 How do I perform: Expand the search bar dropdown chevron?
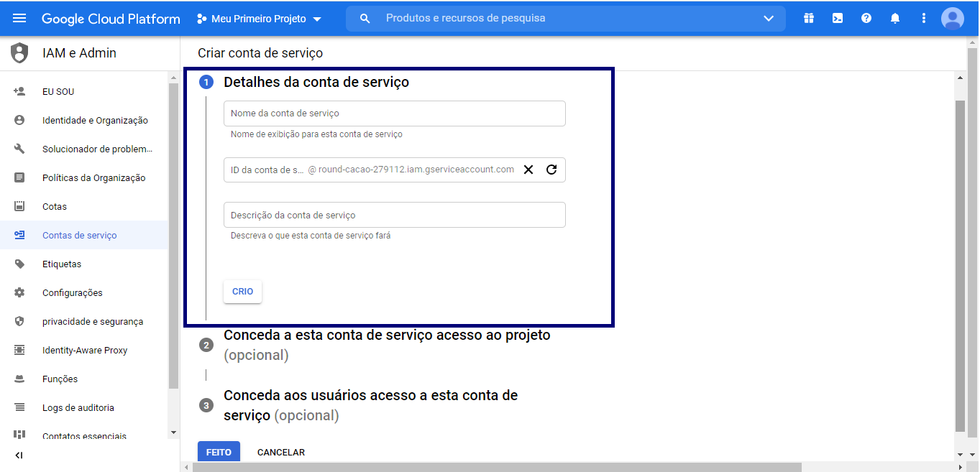pos(769,19)
